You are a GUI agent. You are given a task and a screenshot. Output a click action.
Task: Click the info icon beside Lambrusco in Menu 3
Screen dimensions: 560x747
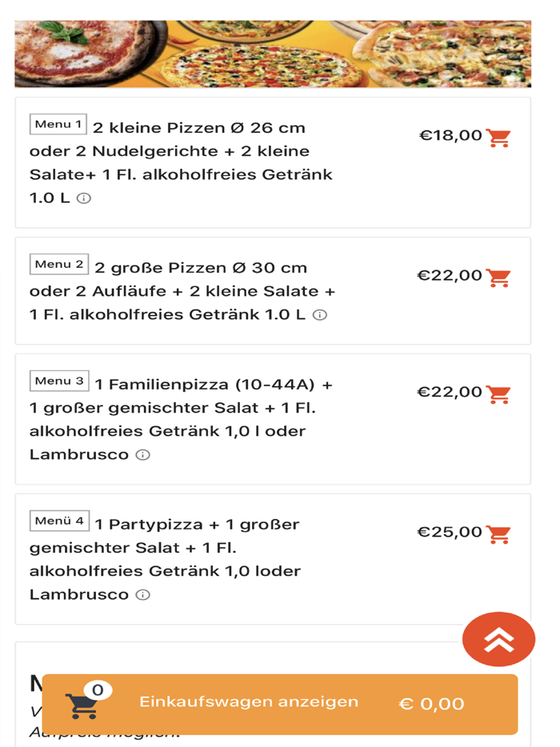click(142, 454)
